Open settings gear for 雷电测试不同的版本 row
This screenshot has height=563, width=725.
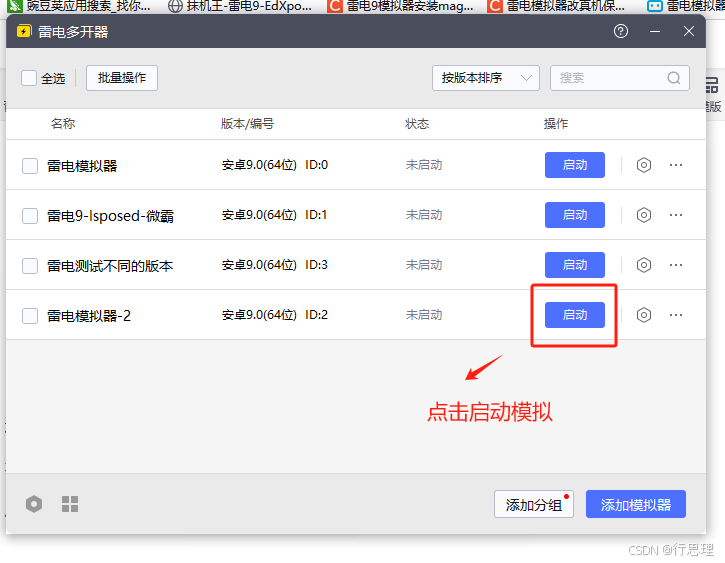644,265
